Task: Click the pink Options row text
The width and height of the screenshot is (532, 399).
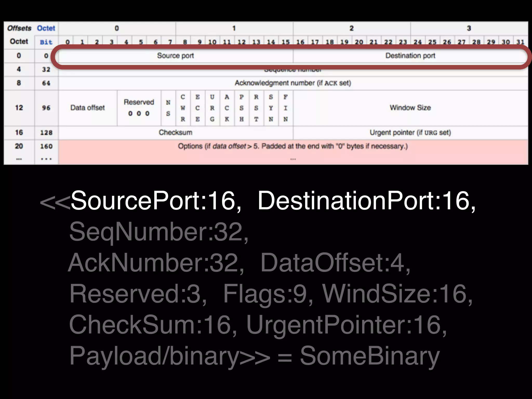Action: point(293,146)
